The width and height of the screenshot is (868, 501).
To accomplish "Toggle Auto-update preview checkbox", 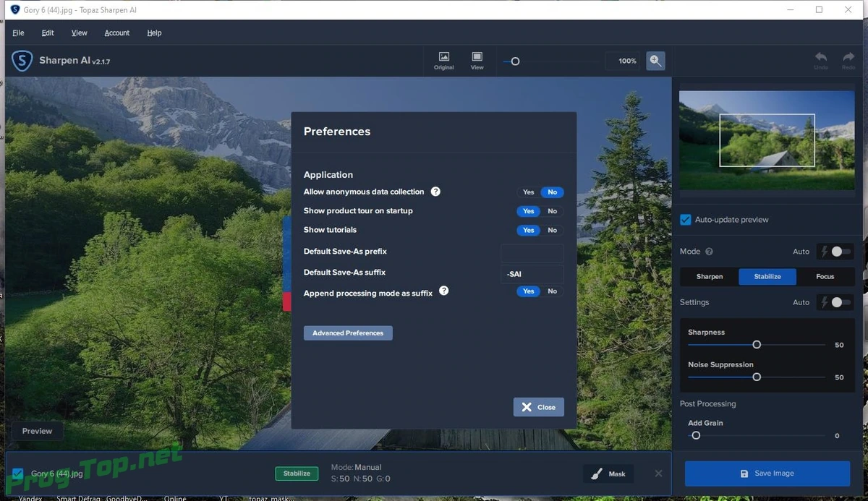I will pos(686,220).
